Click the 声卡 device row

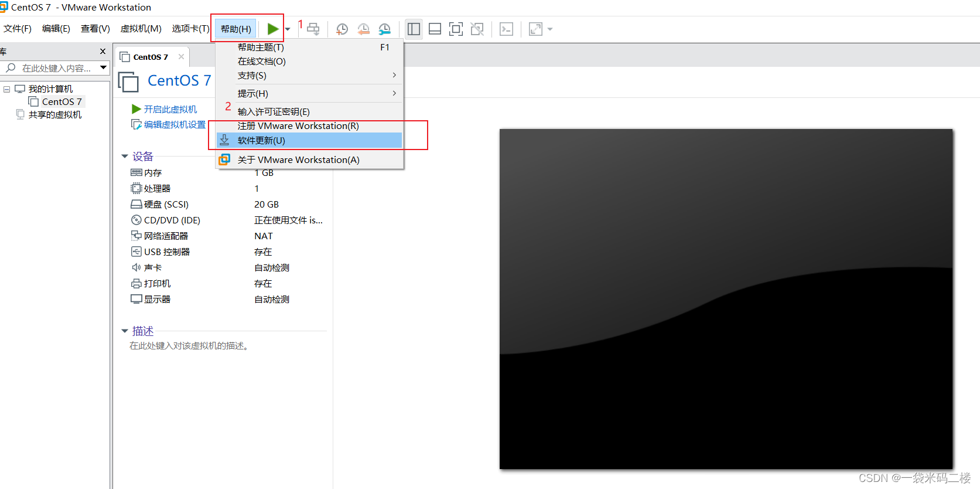(227, 268)
